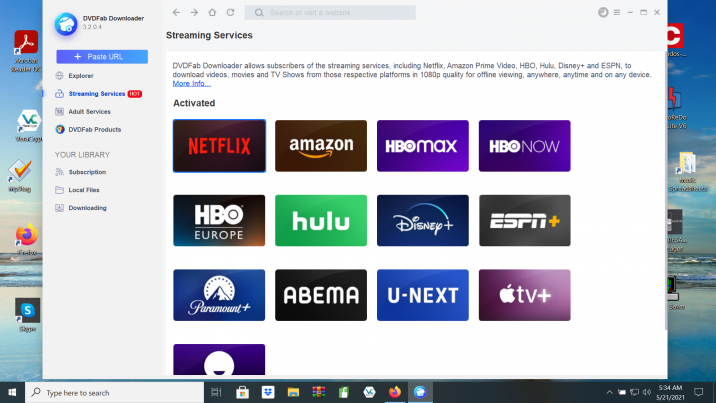Image resolution: width=716 pixels, height=403 pixels.
Task: Click the taskbar search box
Action: click(114, 393)
